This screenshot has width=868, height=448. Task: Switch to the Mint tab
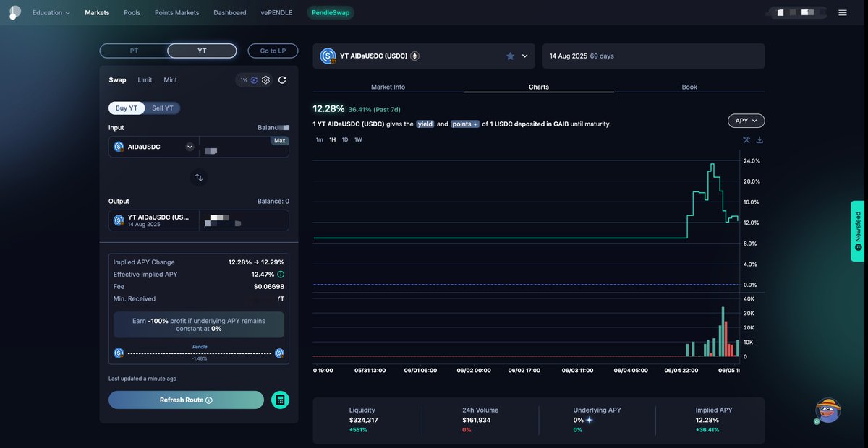(x=170, y=80)
